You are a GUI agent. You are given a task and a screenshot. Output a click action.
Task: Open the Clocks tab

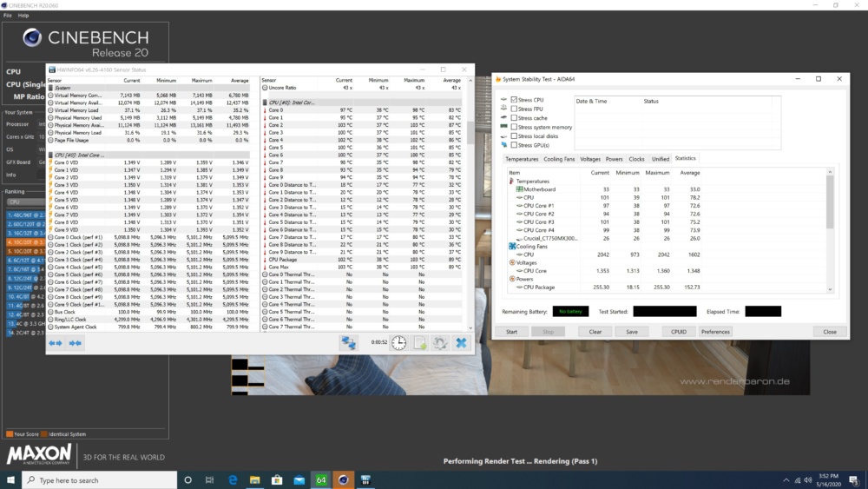tap(636, 159)
